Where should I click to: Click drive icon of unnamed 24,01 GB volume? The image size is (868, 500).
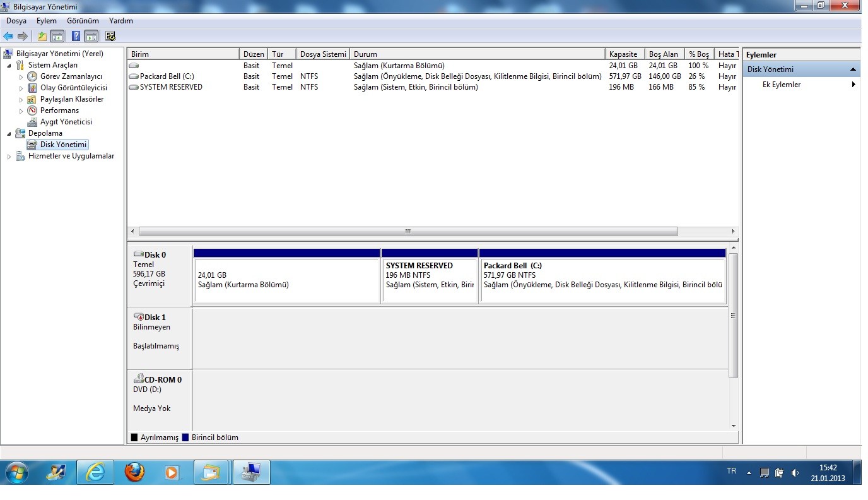click(x=134, y=66)
